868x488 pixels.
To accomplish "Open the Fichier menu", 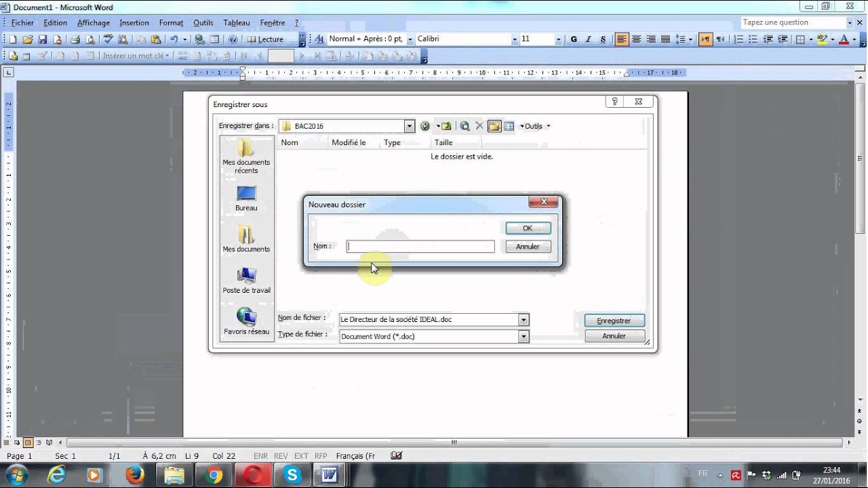I will 22,23.
